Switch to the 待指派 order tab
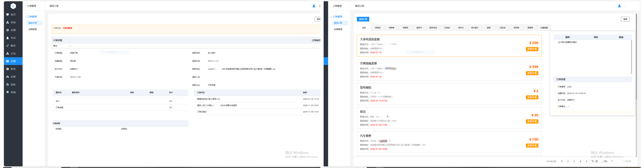Viewport: 644px width, 168px height. click(378, 28)
